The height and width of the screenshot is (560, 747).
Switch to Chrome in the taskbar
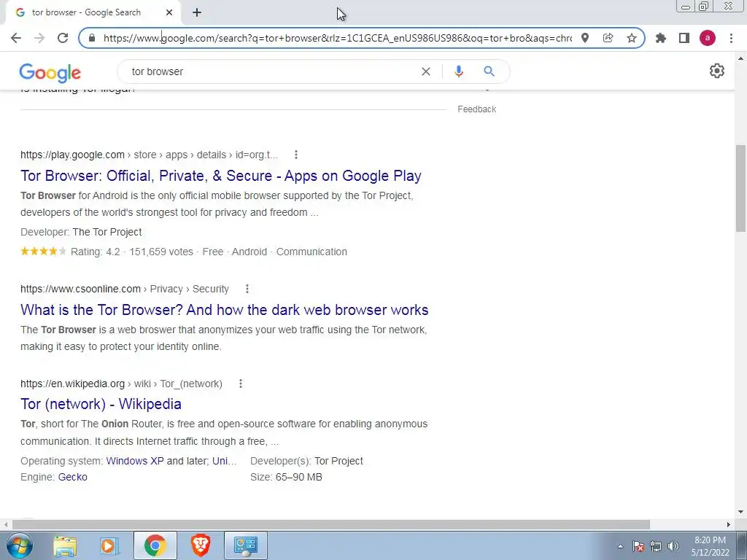(x=155, y=545)
